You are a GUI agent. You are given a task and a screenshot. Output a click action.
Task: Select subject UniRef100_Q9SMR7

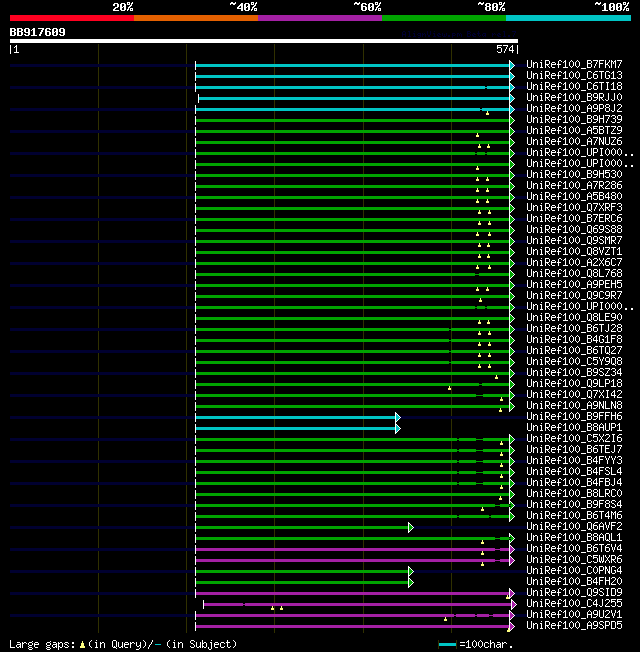(x=574, y=241)
